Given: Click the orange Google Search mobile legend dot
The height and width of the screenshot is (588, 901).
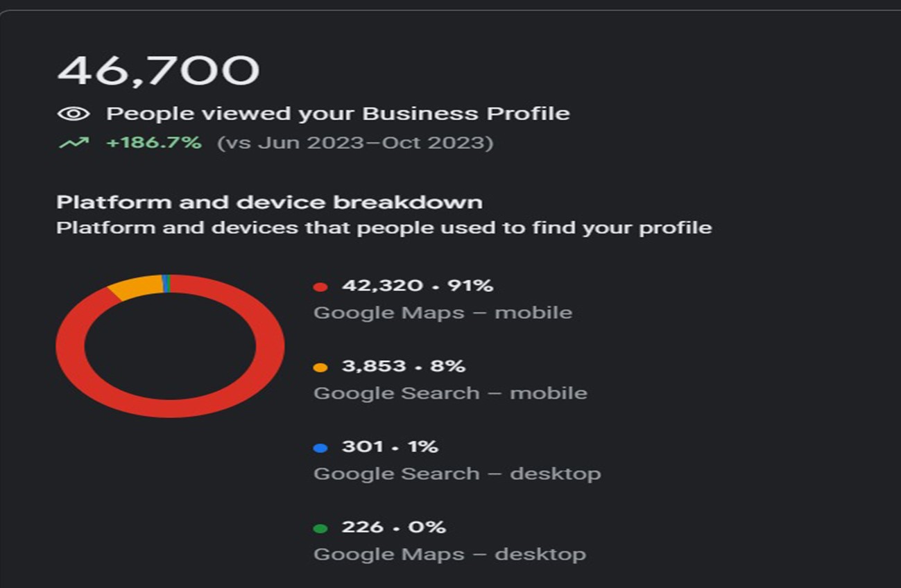Looking at the screenshot, I should click(320, 367).
